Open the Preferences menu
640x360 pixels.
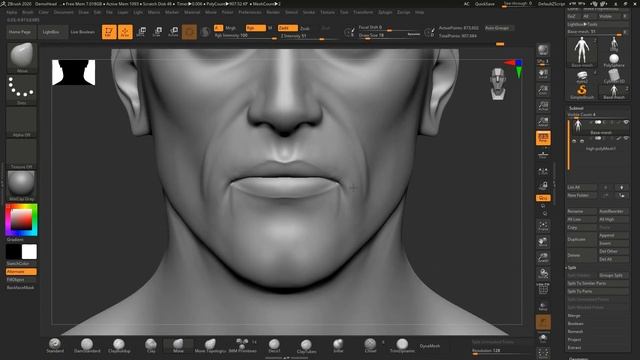[250, 12]
